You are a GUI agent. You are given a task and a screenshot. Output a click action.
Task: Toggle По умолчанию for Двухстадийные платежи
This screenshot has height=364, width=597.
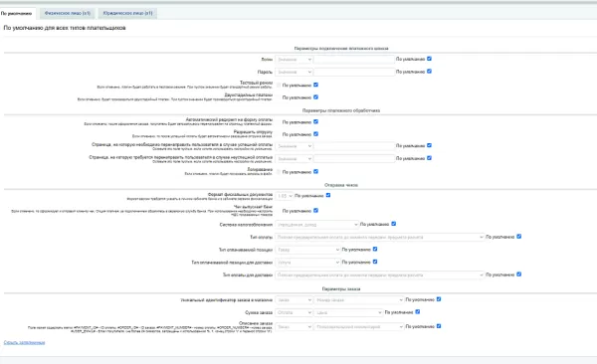click(315, 97)
